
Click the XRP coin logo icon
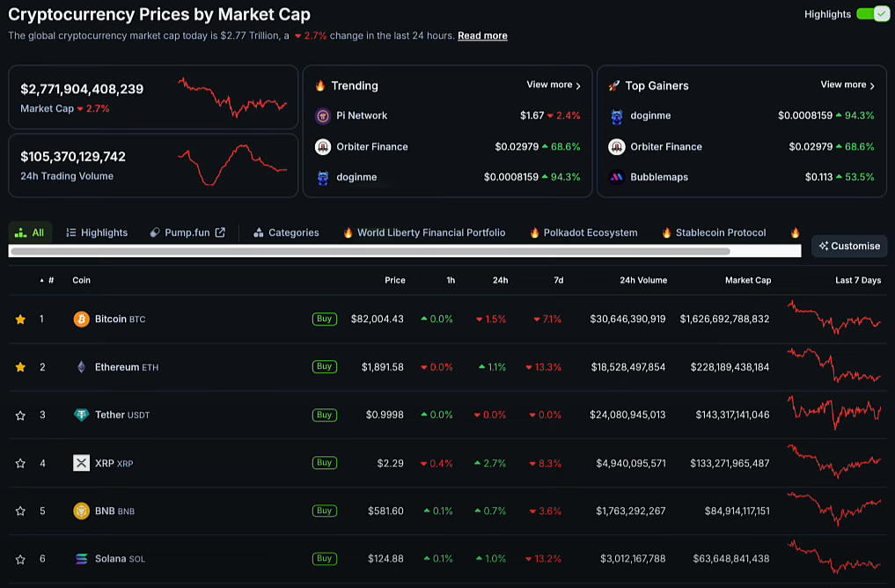(x=81, y=463)
